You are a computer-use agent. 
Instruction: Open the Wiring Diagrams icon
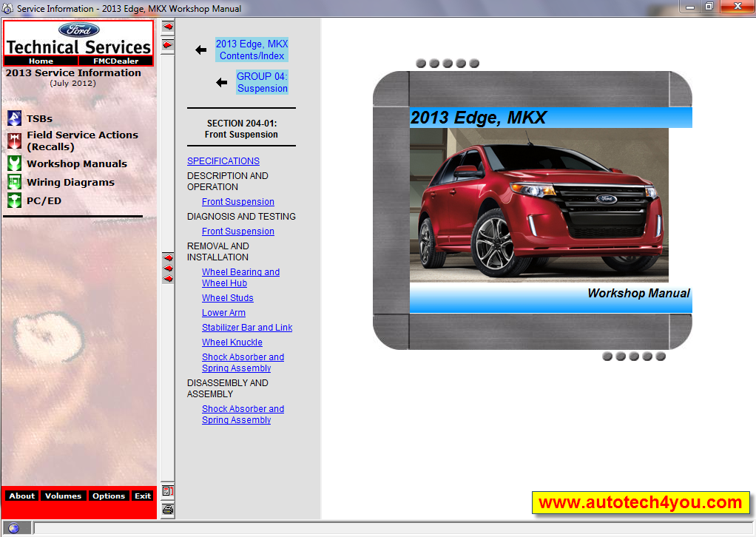15,182
